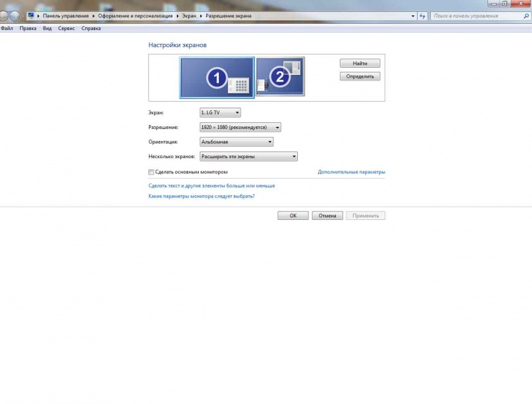Click the Forward navigation arrow button

click(x=15, y=15)
